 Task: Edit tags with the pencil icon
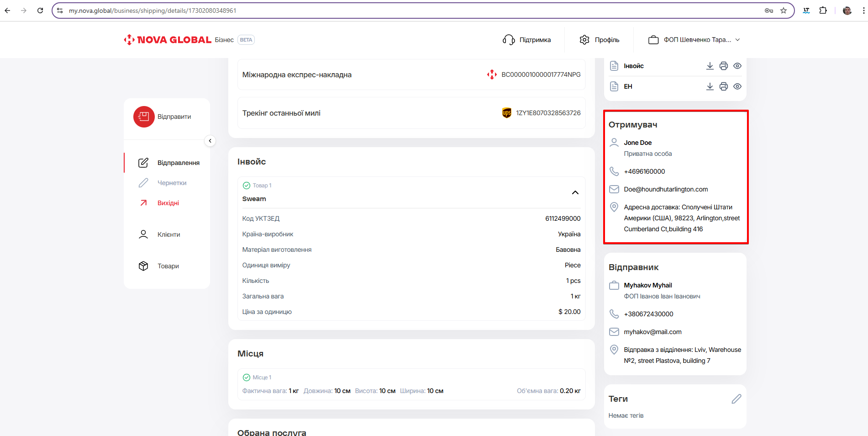coord(736,399)
